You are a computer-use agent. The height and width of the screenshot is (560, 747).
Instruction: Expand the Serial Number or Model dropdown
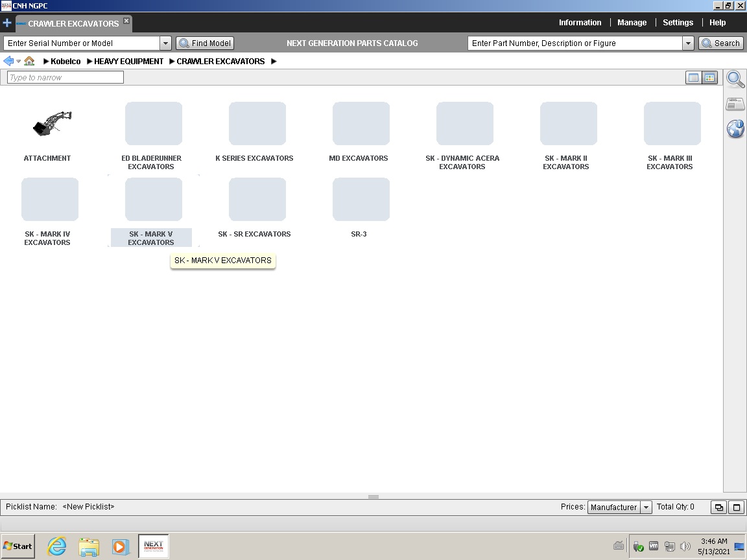click(x=165, y=43)
